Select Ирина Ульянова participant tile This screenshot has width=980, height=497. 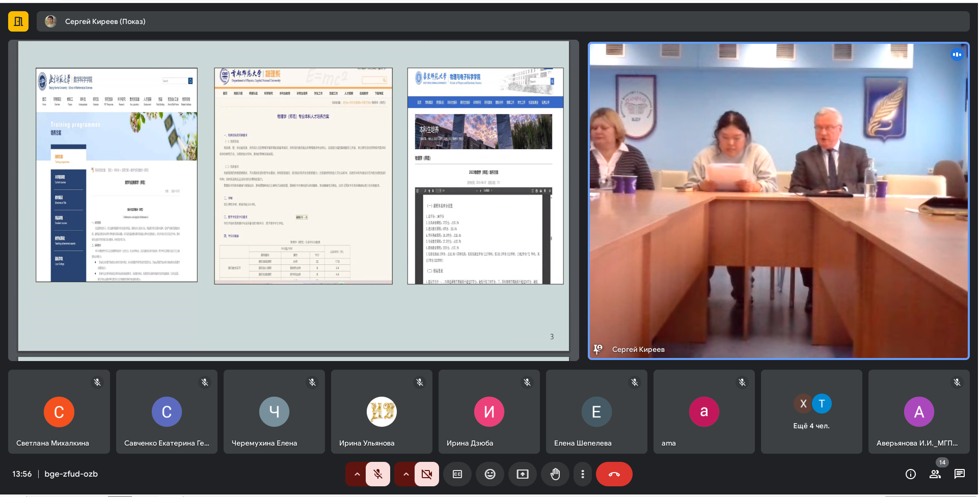pyautogui.click(x=382, y=411)
